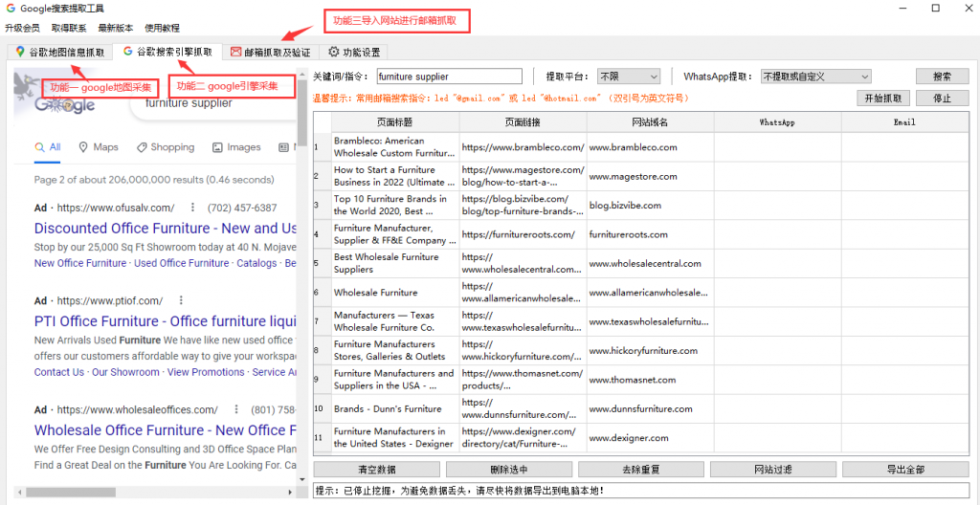Click the 去除重复 button
980x505 pixels.
click(641, 470)
